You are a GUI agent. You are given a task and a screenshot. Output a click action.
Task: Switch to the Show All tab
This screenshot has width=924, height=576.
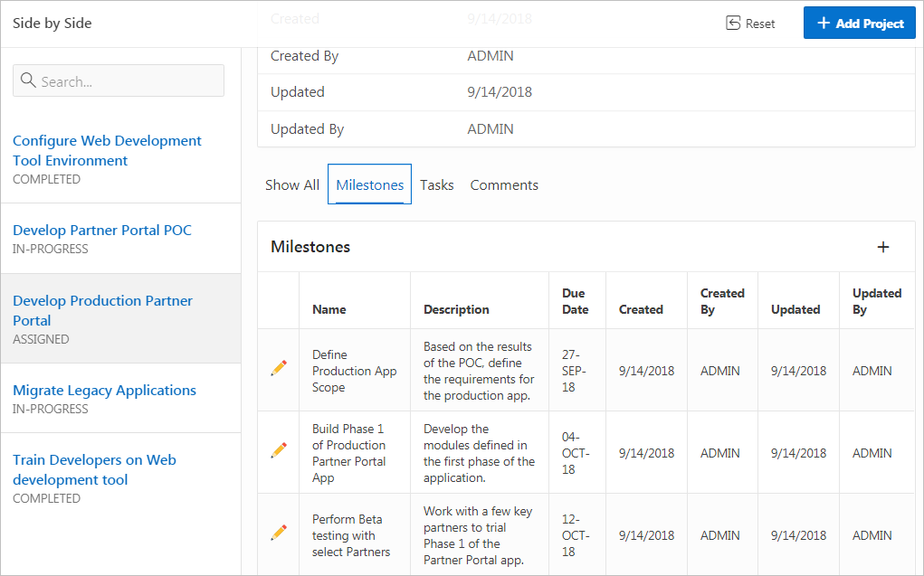[x=291, y=184]
